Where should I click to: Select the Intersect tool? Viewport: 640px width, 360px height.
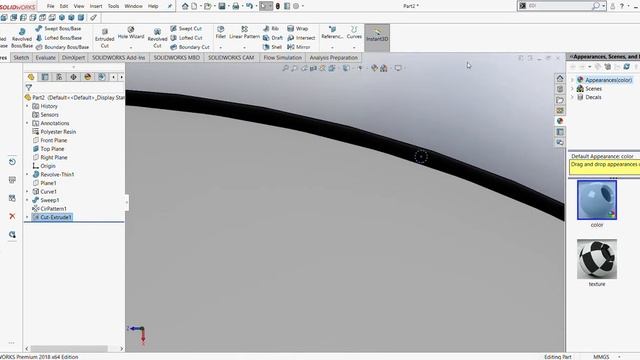(301, 38)
